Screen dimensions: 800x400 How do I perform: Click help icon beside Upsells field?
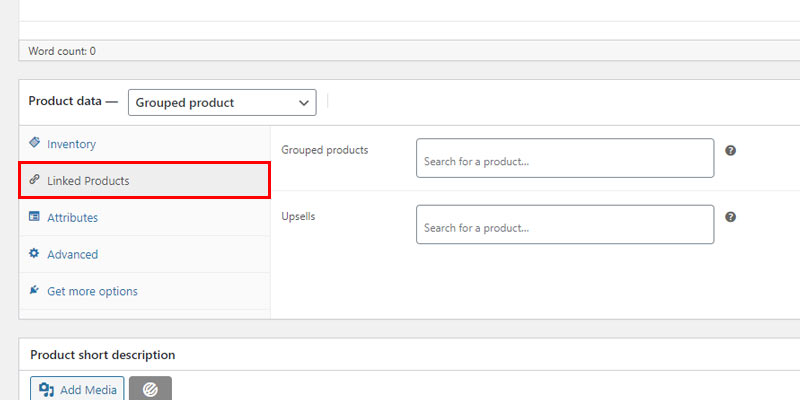(x=731, y=217)
